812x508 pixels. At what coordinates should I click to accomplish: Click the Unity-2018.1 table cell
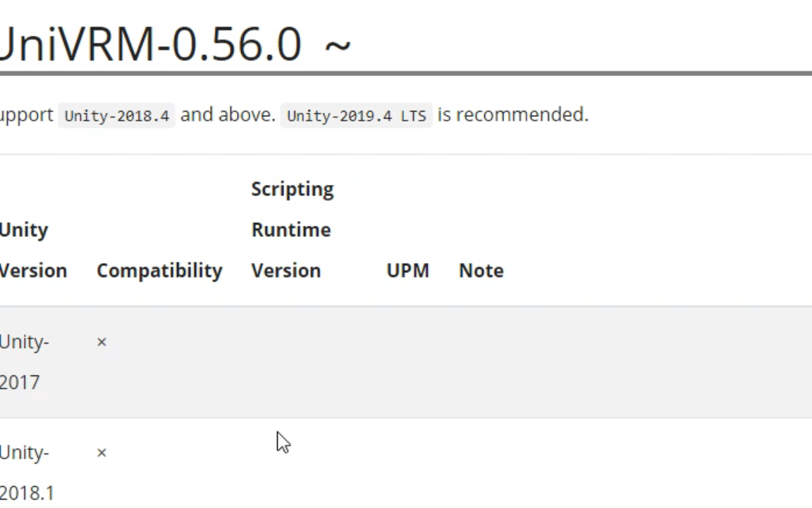coord(26,472)
